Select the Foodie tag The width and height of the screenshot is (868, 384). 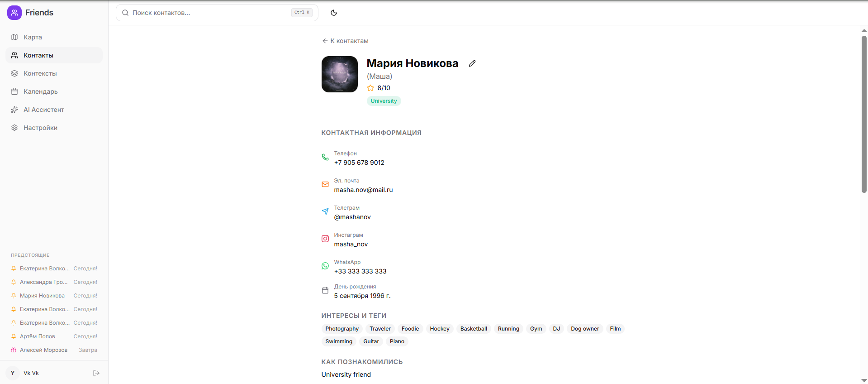click(x=410, y=329)
